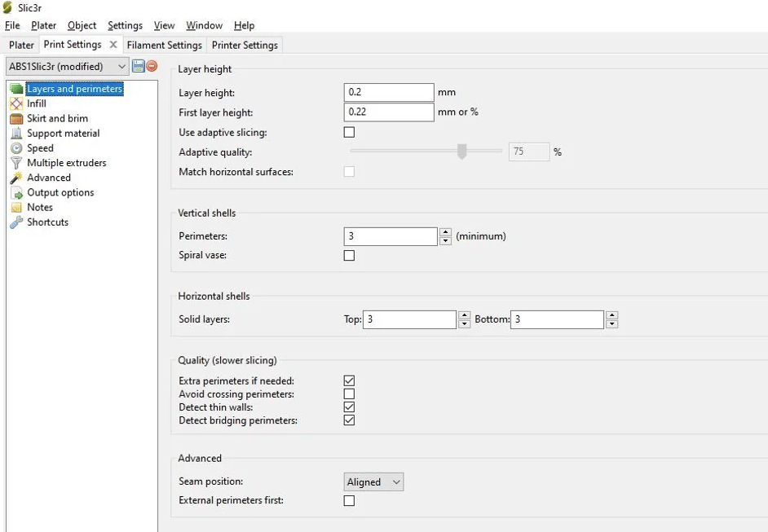The image size is (768, 532).
Task: Open the Notes page
Action: pos(40,207)
